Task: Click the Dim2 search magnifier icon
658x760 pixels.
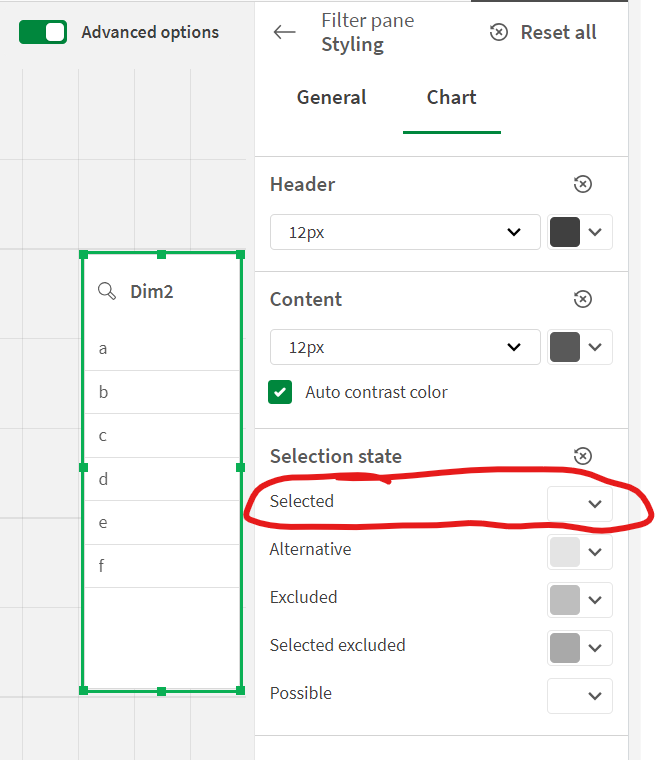Action: [107, 291]
